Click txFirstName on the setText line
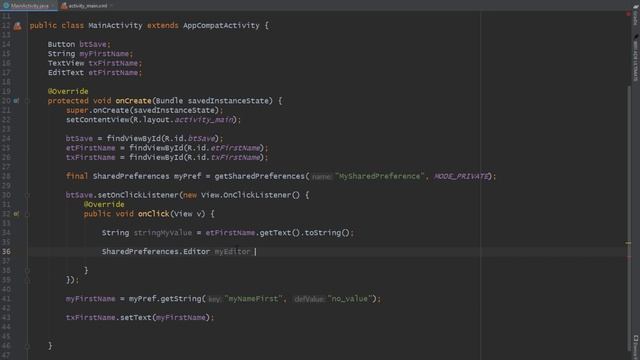This screenshot has height=360, width=640. [91, 317]
